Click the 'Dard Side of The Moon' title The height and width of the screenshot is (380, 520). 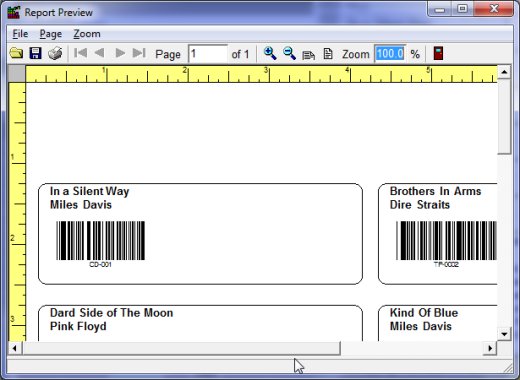click(x=111, y=313)
